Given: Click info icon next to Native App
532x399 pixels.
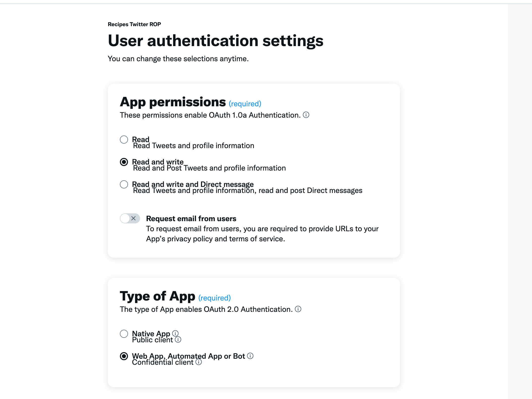Looking at the screenshot, I should [x=175, y=333].
